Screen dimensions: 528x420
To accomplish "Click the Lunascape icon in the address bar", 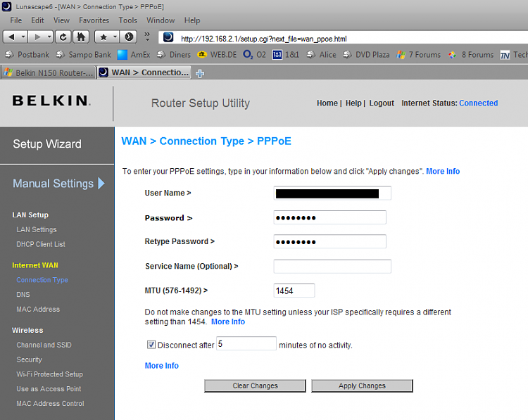I will 168,37.
